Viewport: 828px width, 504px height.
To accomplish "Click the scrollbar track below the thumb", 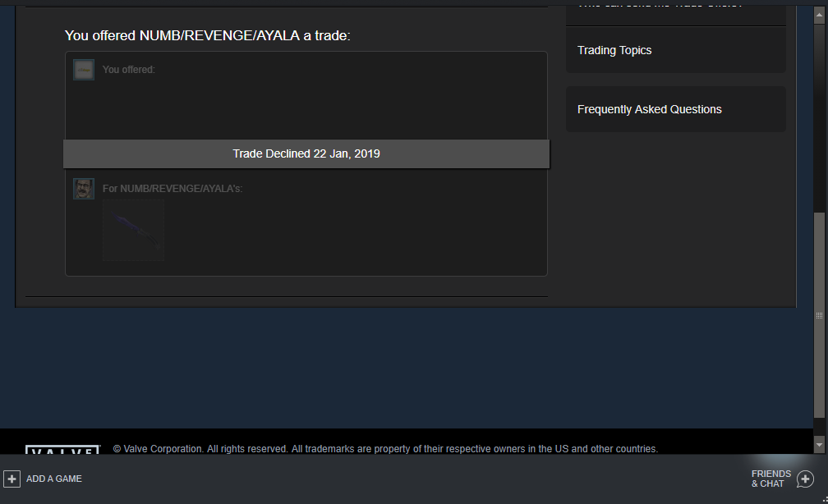I will coord(819,427).
